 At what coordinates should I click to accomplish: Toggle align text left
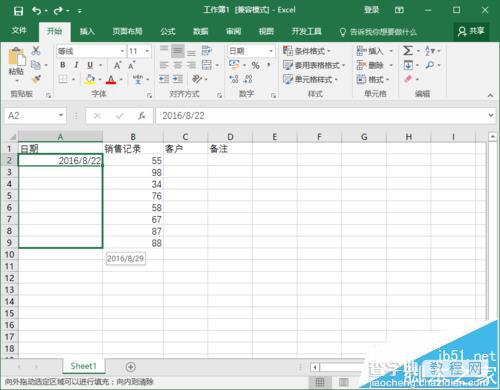point(164,65)
